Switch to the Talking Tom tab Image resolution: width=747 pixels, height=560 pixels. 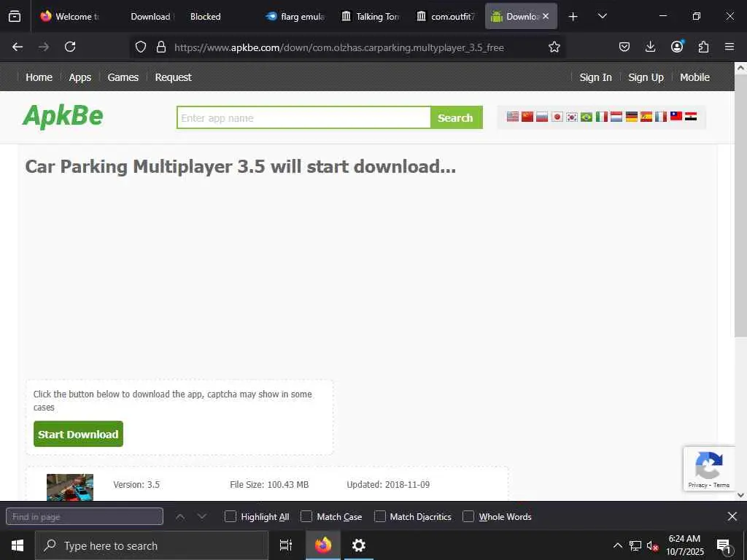click(371, 16)
